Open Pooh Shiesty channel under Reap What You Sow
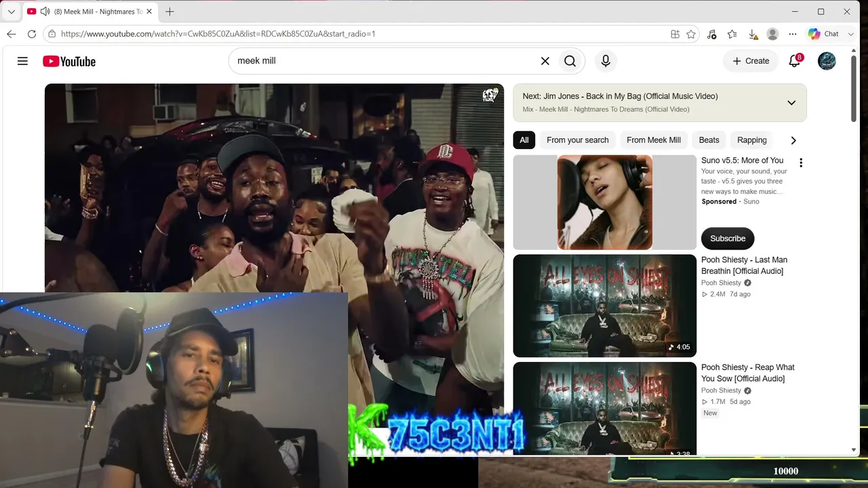The image size is (868, 488). click(x=721, y=390)
